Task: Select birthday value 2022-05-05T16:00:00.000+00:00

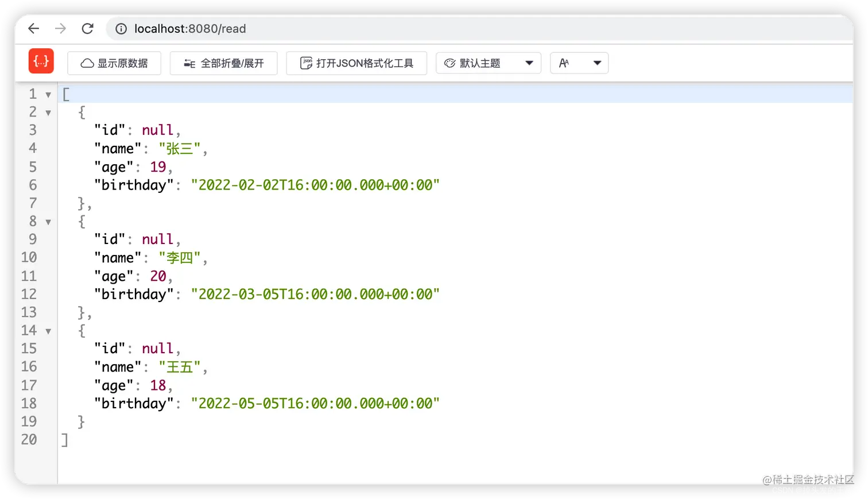Action: point(315,403)
